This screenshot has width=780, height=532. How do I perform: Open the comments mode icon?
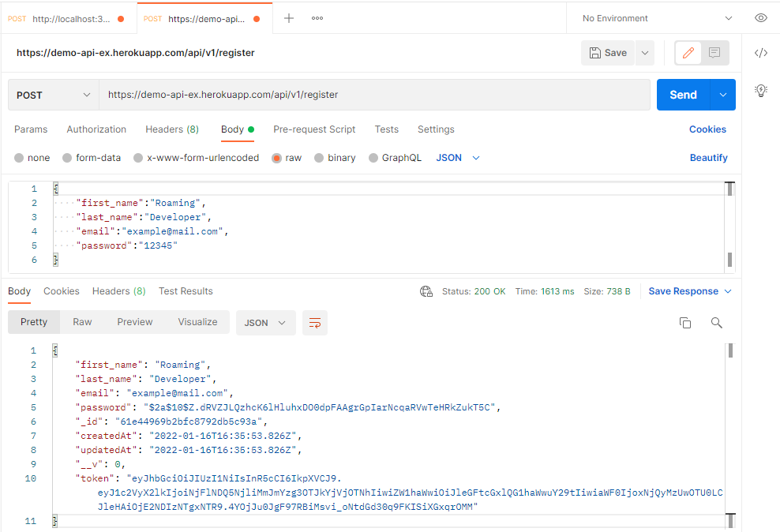(x=714, y=53)
